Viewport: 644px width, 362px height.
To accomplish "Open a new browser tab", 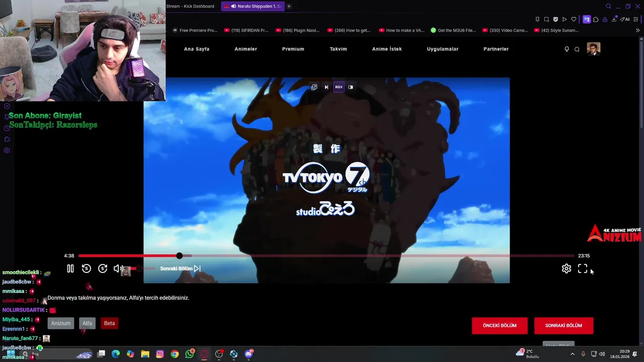I will (289, 6).
